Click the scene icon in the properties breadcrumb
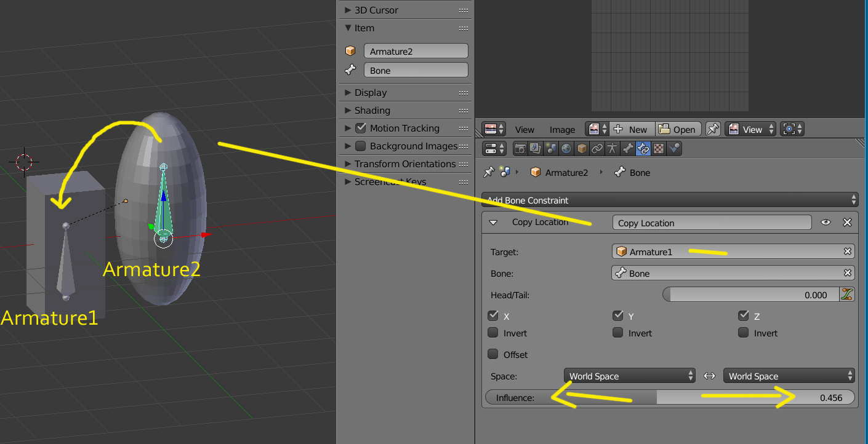The height and width of the screenshot is (444, 868). [505, 173]
